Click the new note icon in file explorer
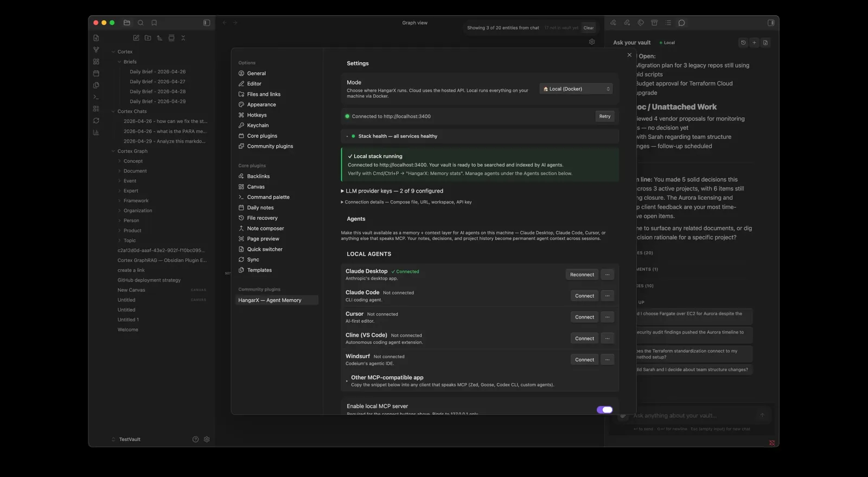Screen dimensions: 868x477 tap(136, 38)
